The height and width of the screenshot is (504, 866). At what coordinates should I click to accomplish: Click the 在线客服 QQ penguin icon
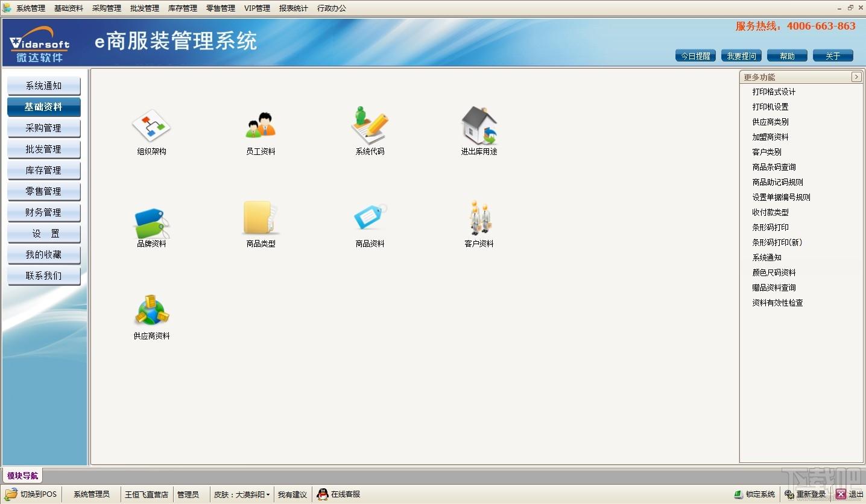coord(323,494)
